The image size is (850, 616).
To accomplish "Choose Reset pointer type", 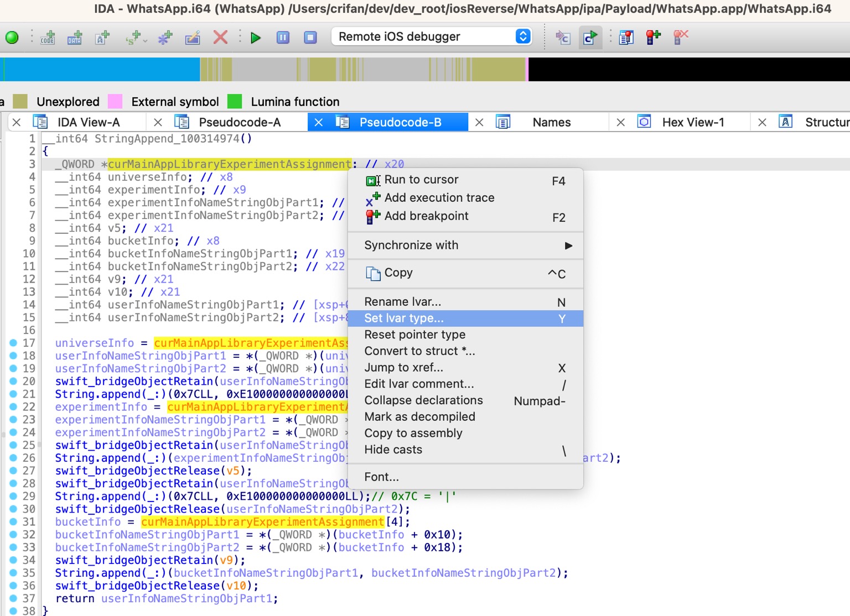I will [465, 335].
